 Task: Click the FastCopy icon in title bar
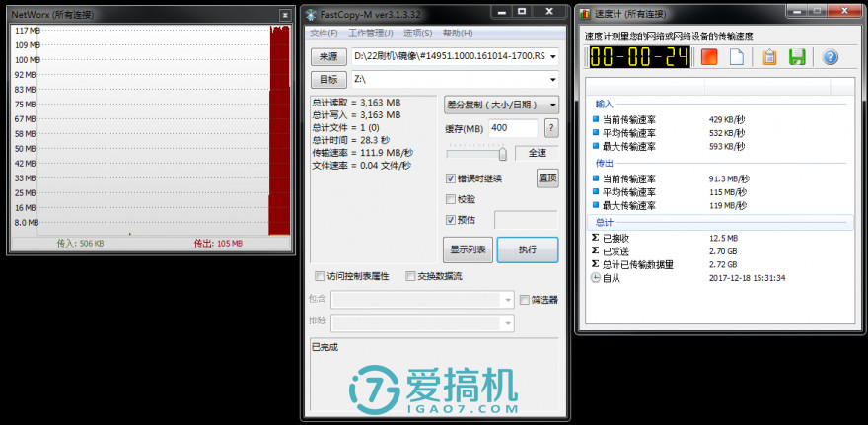point(313,13)
